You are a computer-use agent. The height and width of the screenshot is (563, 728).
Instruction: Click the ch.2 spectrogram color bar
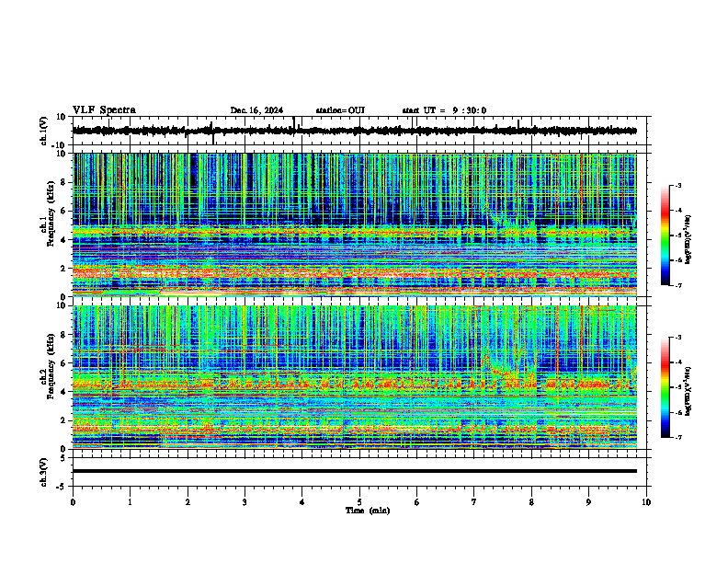[x=665, y=387]
